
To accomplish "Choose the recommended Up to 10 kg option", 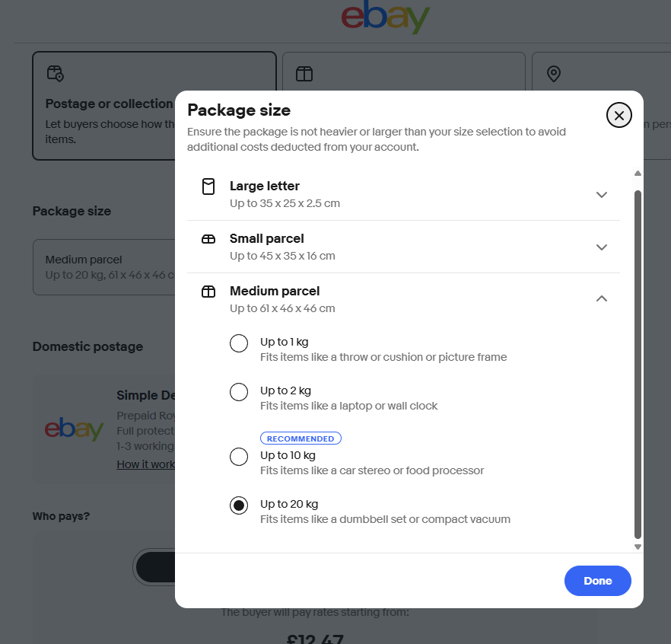I will [239, 457].
